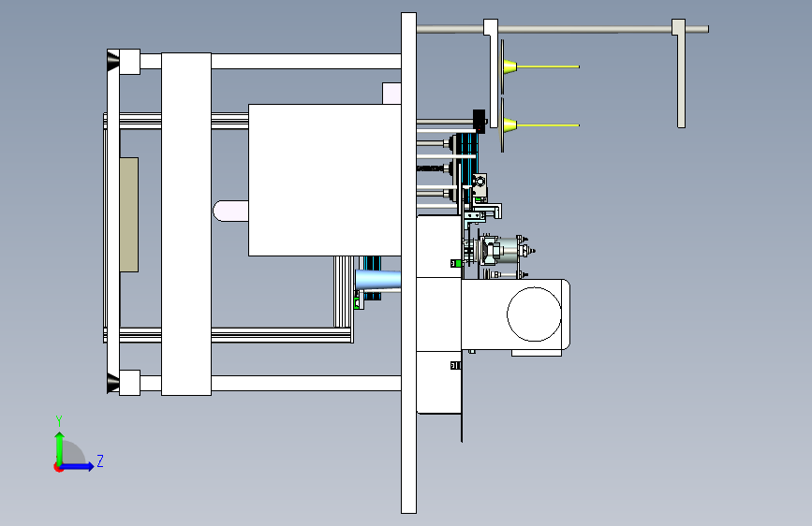812x526 pixels.
Task: Select the black block near guide rods
Action: click(x=479, y=121)
